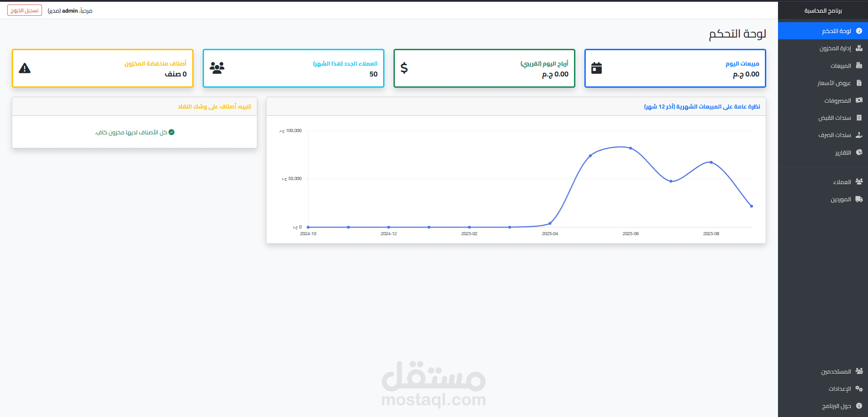Open المصروفات section icon

(859, 100)
